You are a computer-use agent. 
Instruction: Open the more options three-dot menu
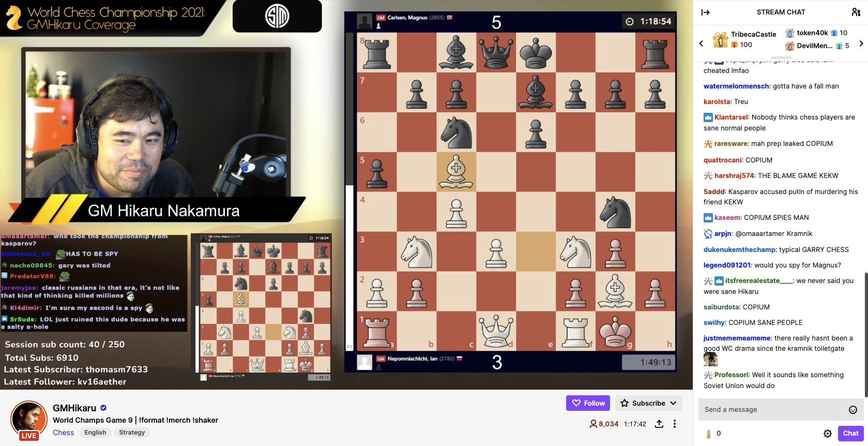click(x=675, y=424)
